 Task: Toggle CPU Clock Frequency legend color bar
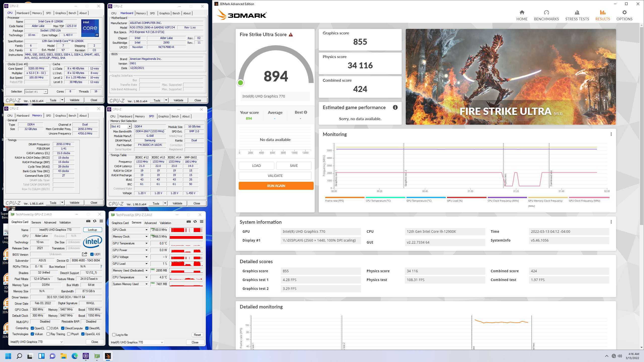click(507, 198)
